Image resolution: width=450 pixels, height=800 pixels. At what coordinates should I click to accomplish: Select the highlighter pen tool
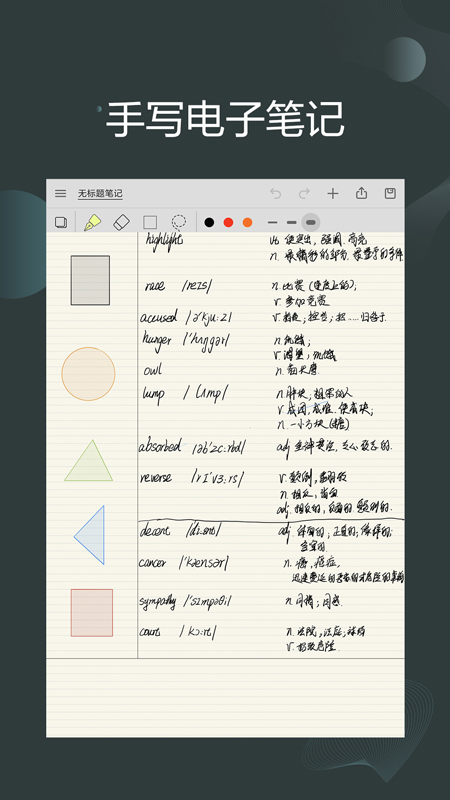[92, 222]
